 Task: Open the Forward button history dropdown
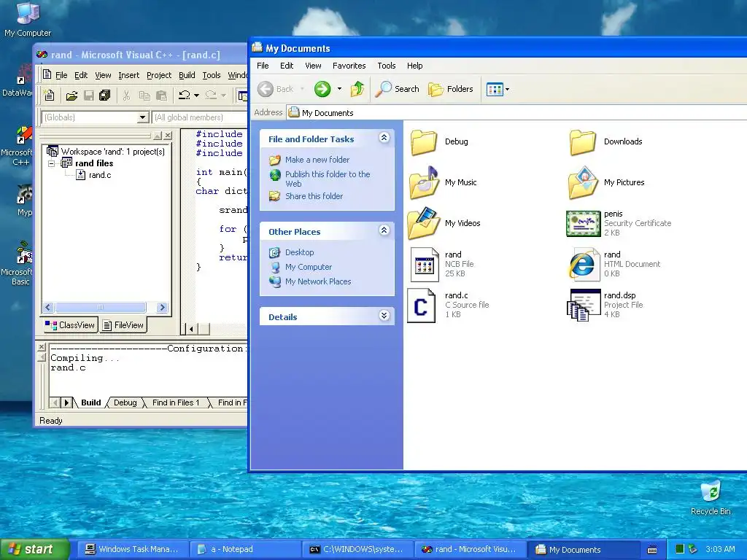(339, 89)
